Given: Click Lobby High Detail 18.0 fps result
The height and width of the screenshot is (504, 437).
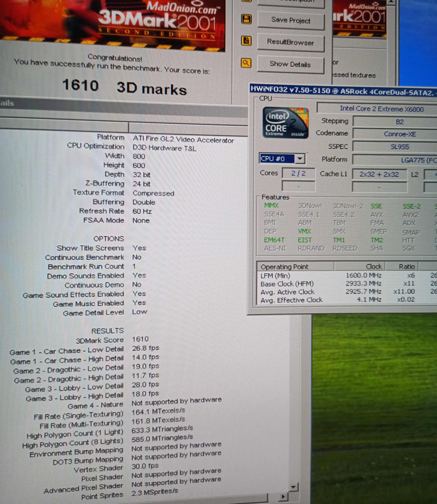Looking at the screenshot, I should click(x=145, y=394).
